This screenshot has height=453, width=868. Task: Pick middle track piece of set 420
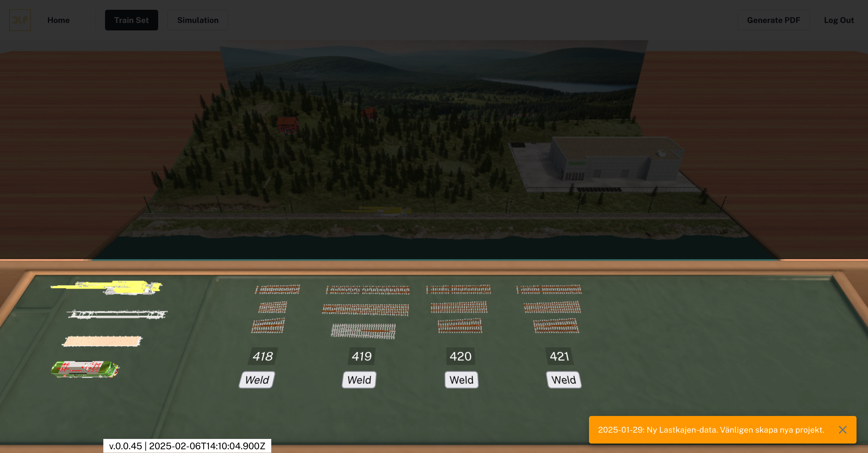coord(459,307)
